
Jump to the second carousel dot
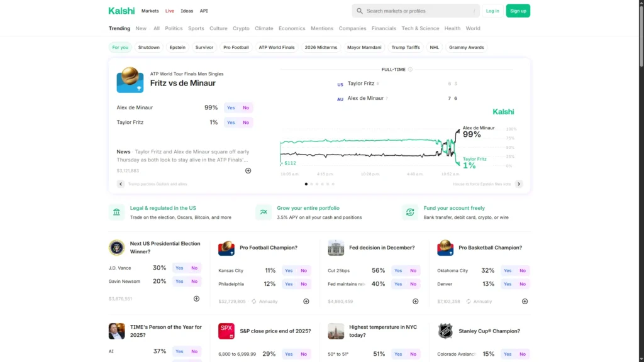point(313,184)
